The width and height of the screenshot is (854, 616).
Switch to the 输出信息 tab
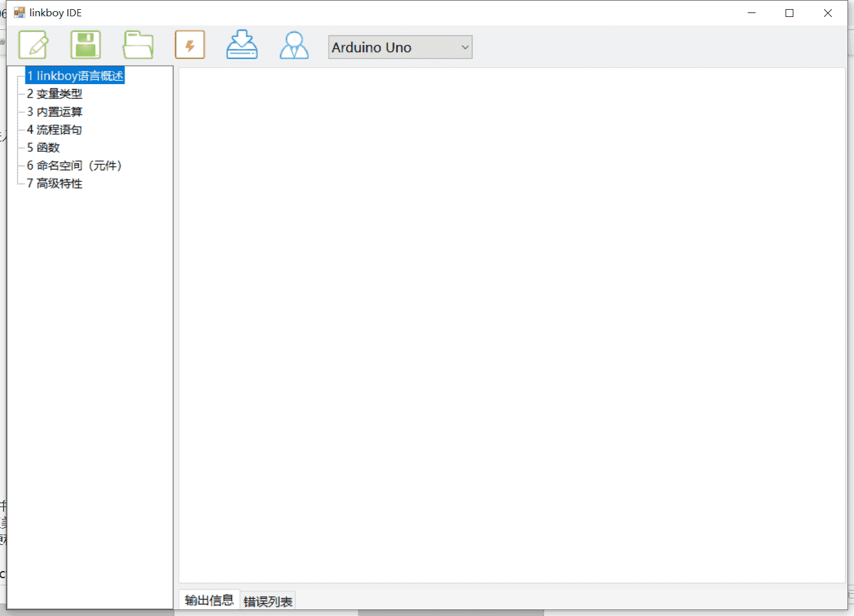click(209, 600)
